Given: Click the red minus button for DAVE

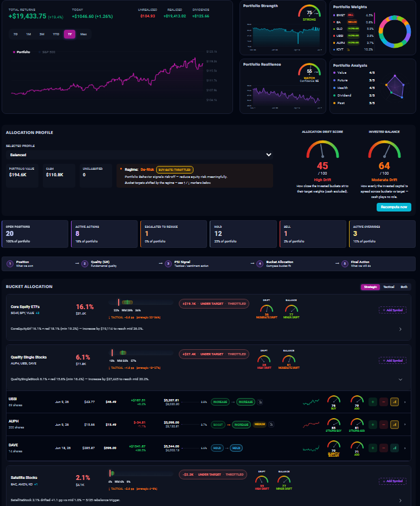Looking at the screenshot, I should click(x=384, y=448).
